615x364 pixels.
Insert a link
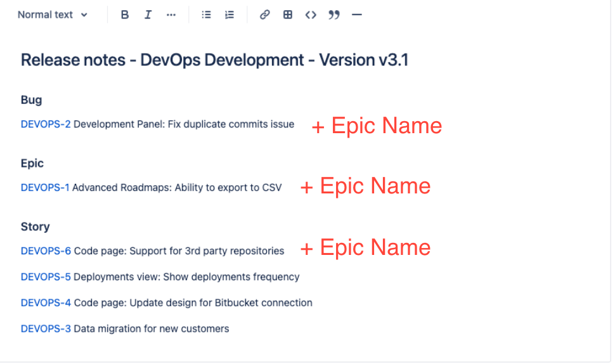pyautogui.click(x=265, y=15)
